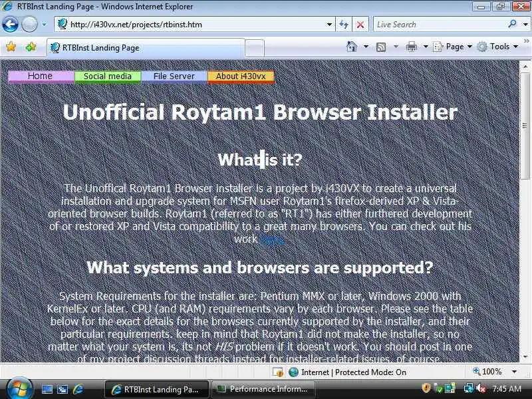Click the Internet zone globe icon
This screenshot has width=532, height=399.
293,372
